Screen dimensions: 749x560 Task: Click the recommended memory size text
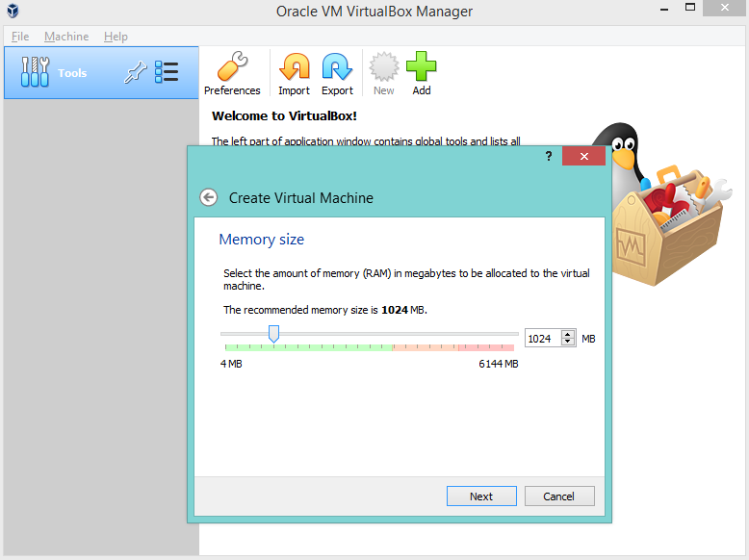coord(324,310)
